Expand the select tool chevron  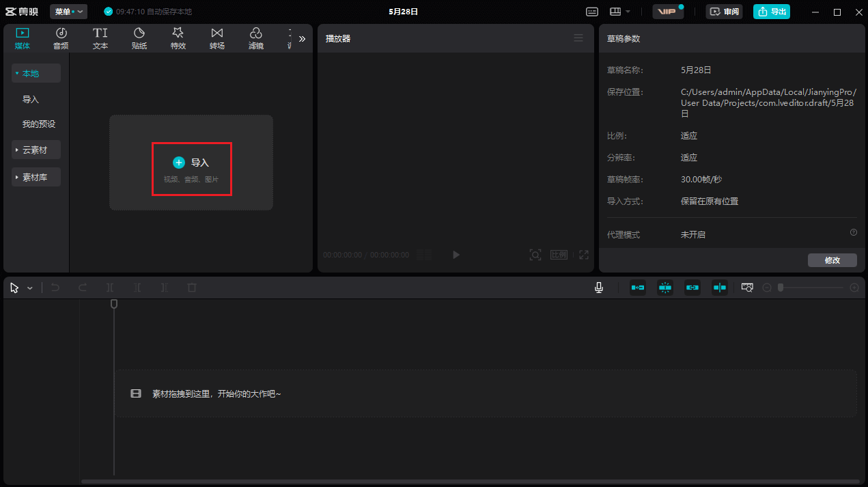(x=29, y=287)
